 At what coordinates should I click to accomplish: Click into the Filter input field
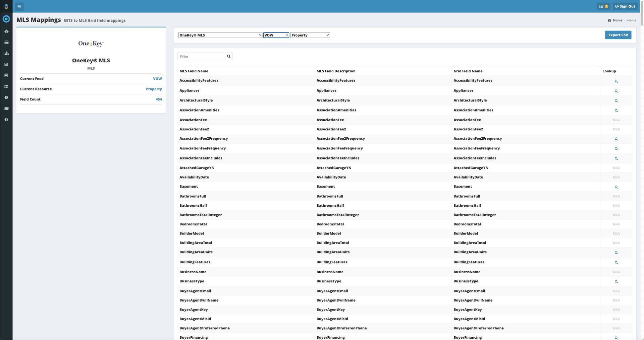tap(202, 56)
